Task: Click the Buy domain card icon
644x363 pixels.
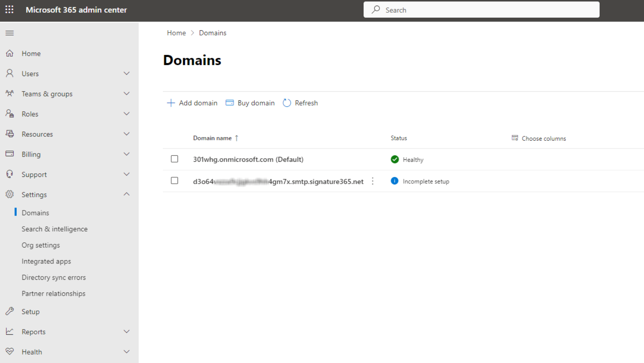Action: (229, 103)
